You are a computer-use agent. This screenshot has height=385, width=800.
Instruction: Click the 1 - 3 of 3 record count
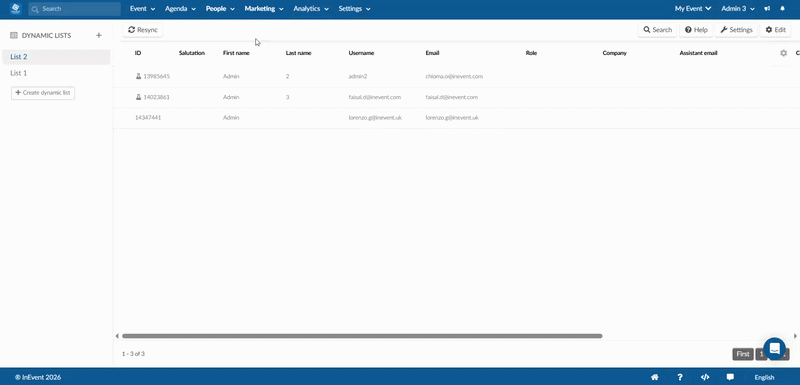point(133,353)
